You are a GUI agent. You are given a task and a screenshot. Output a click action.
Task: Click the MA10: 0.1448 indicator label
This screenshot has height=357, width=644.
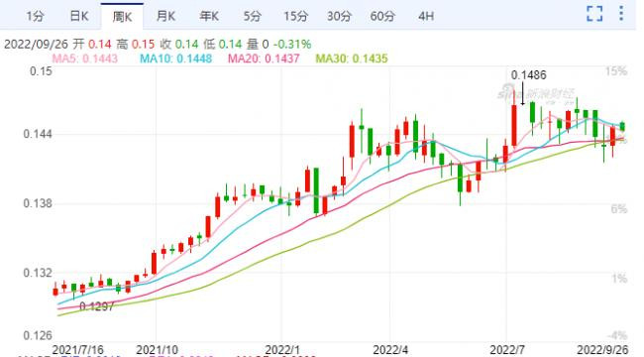(175, 59)
